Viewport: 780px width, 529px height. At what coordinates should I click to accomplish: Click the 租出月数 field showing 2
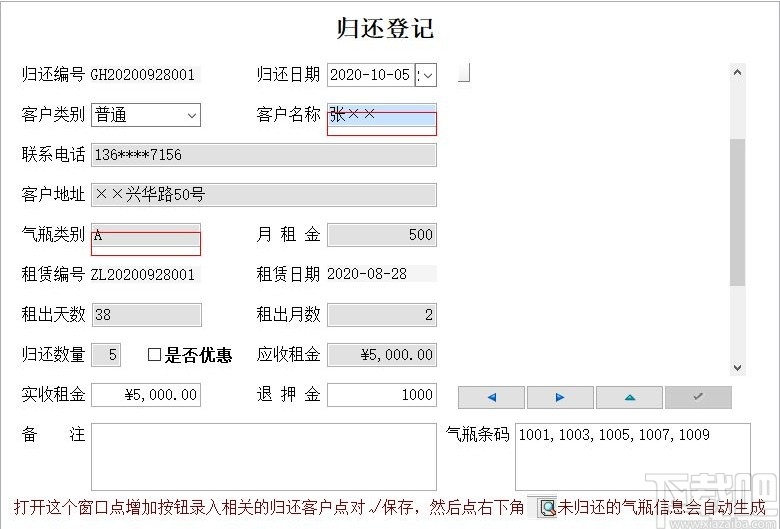(382, 315)
